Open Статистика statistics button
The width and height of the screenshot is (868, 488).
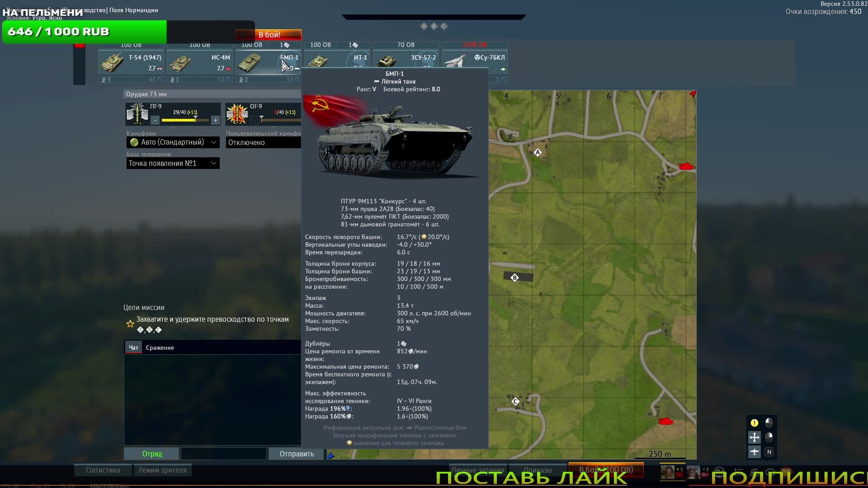click(x=103, y=470)
